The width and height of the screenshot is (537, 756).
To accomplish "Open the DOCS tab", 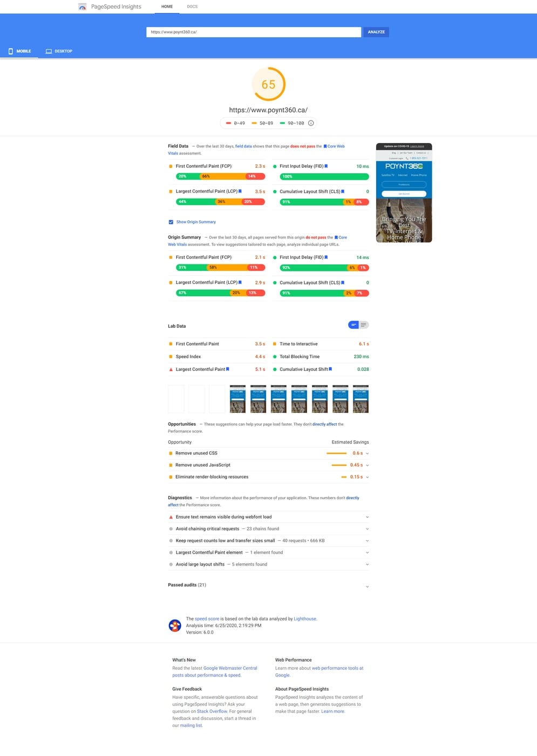I will [192, 6].
